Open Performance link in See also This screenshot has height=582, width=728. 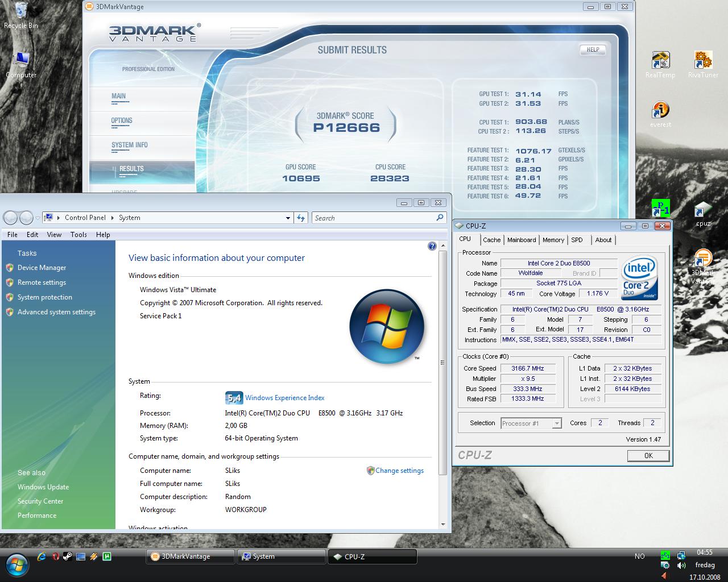(x=37, y=516)
